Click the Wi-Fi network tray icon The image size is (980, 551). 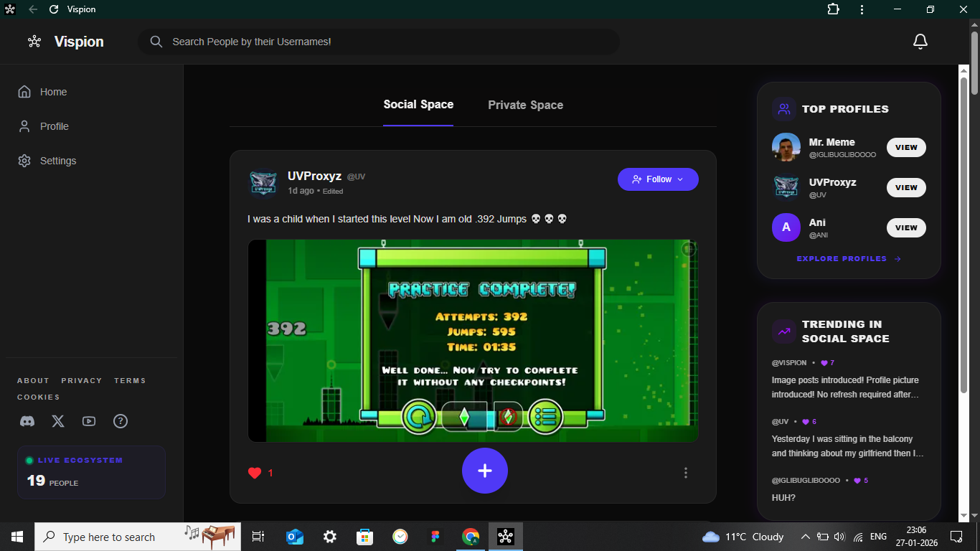[858, 537]
